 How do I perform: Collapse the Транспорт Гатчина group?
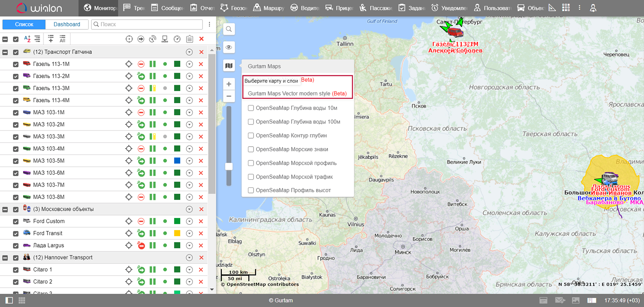pos(5,52)
